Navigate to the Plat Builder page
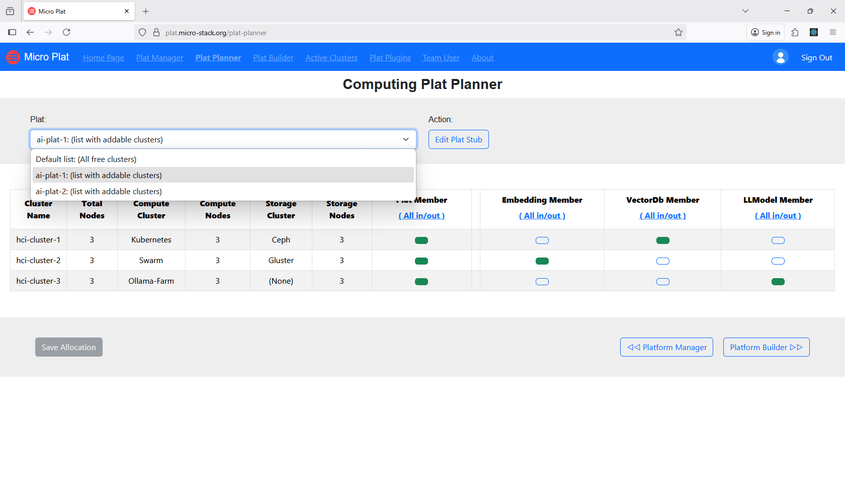 click(273, 57)
